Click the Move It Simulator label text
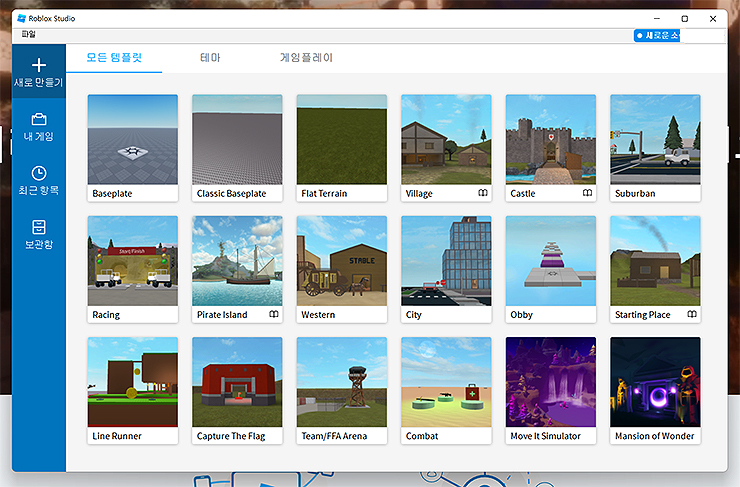This screenshot has height=487, width=740. pos(546,436)
